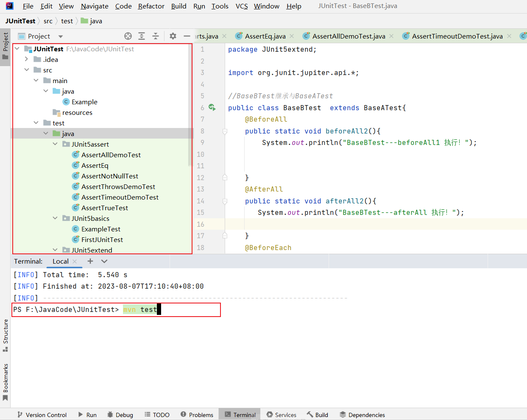Select AssertThrowsDemoTest in project tree
The width and height of the screenshot is (527, 420).
click(118, 186)
